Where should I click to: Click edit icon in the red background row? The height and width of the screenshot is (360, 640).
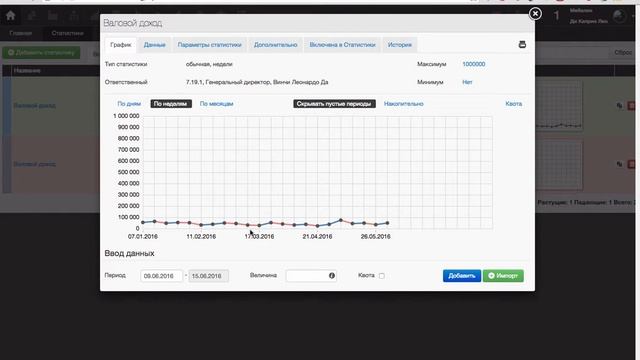(619, 164)
